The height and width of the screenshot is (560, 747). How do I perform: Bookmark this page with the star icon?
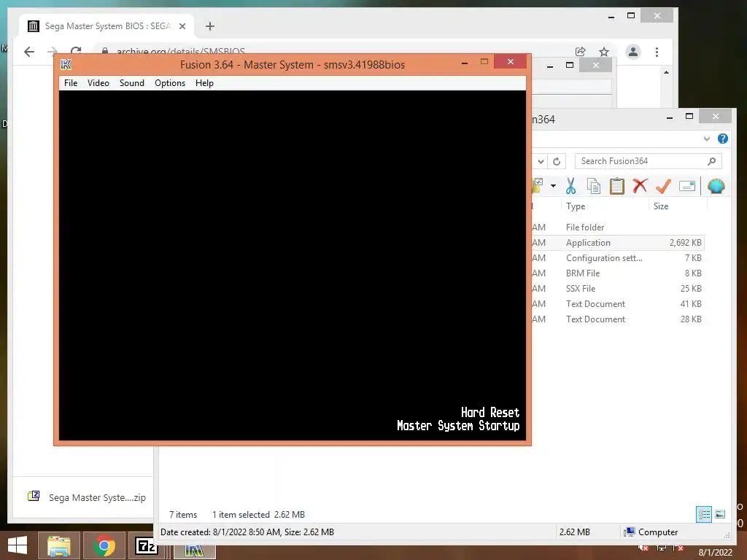coord(603,52)
